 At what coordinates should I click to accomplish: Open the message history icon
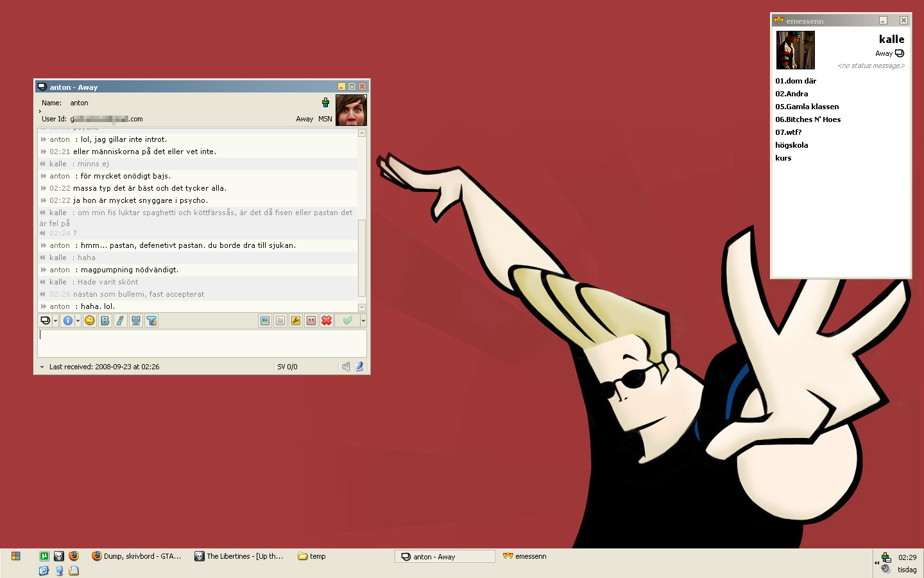click(280, 320)
